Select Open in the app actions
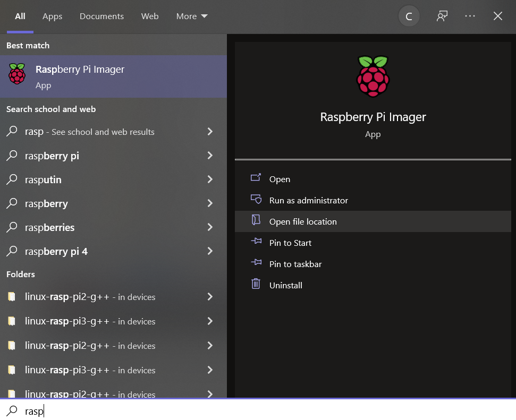 [x=373, y=179]
